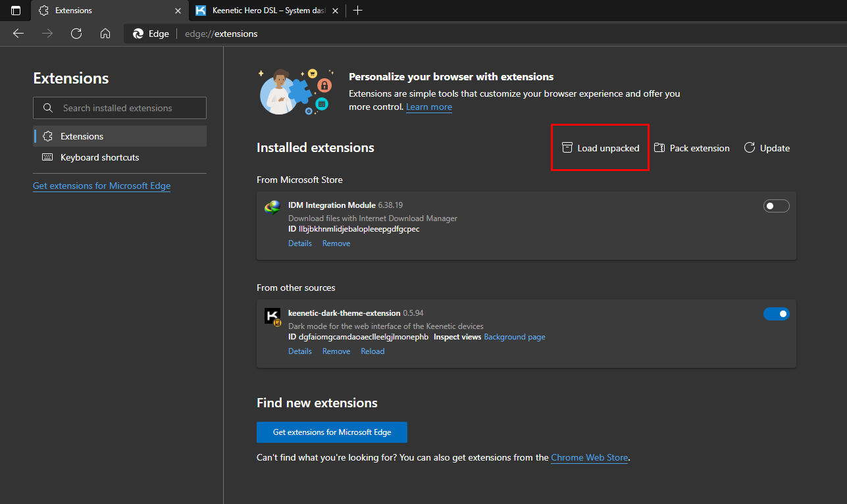Close the Keenetic Hero DSL tab
Image resolution: width=847 pixels, height=504 pixels.
[335, 11]
